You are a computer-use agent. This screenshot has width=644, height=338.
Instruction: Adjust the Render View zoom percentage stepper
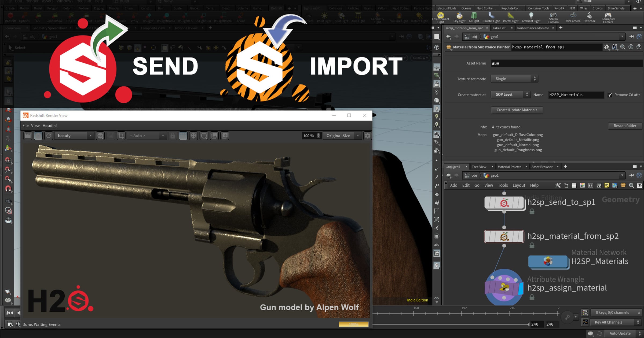pyautogui.click(x=319, y=136)
